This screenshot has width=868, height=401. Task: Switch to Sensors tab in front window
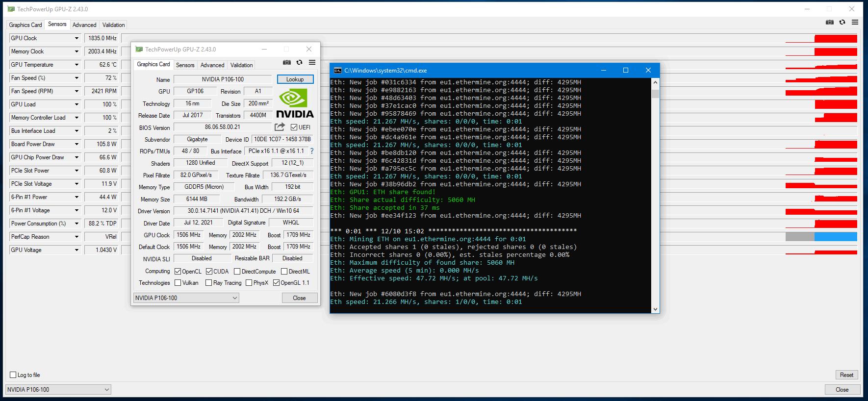point(185,65)
